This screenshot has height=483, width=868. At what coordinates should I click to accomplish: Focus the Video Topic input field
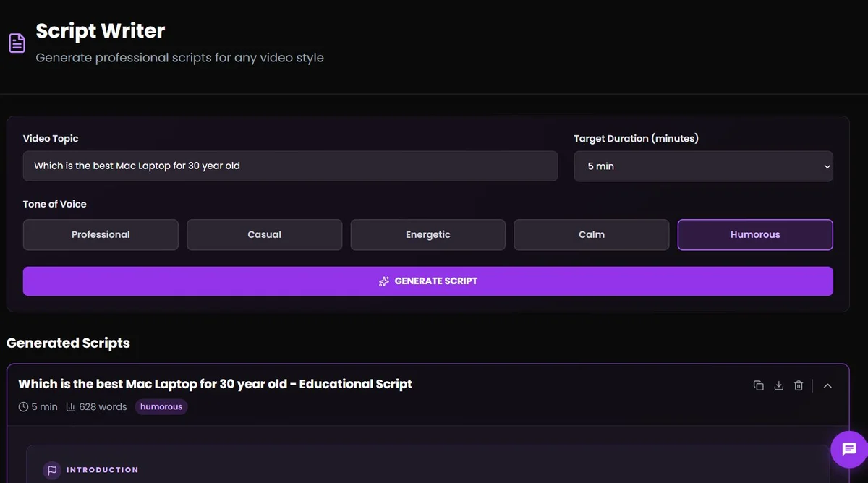[x=290, y=166]
